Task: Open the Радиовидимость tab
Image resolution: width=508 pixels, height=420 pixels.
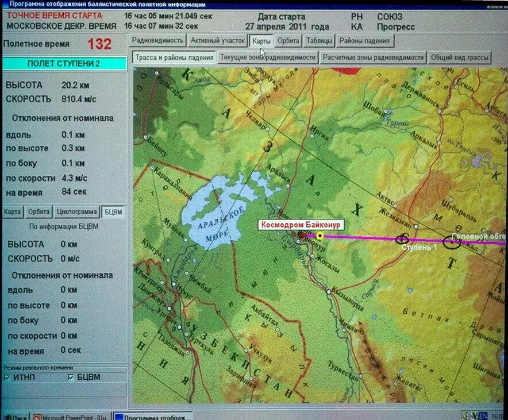Action: pyautogui.click(x=157, y=41)
